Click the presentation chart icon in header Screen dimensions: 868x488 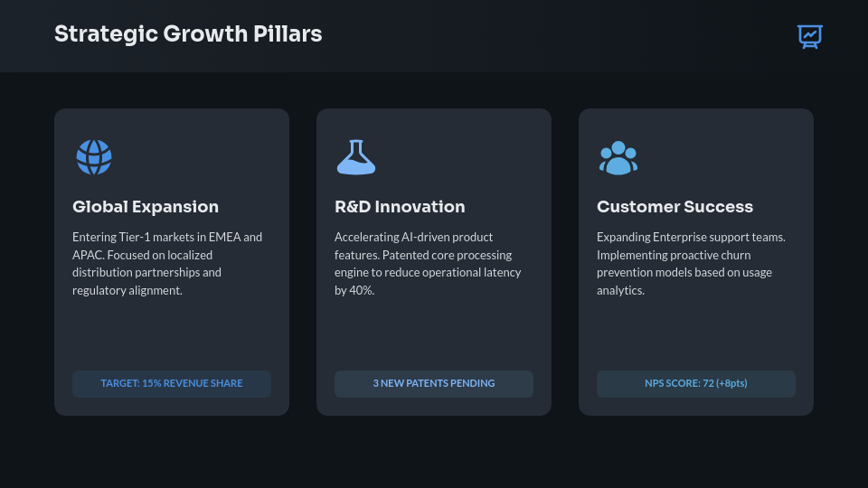pos(809,36)
